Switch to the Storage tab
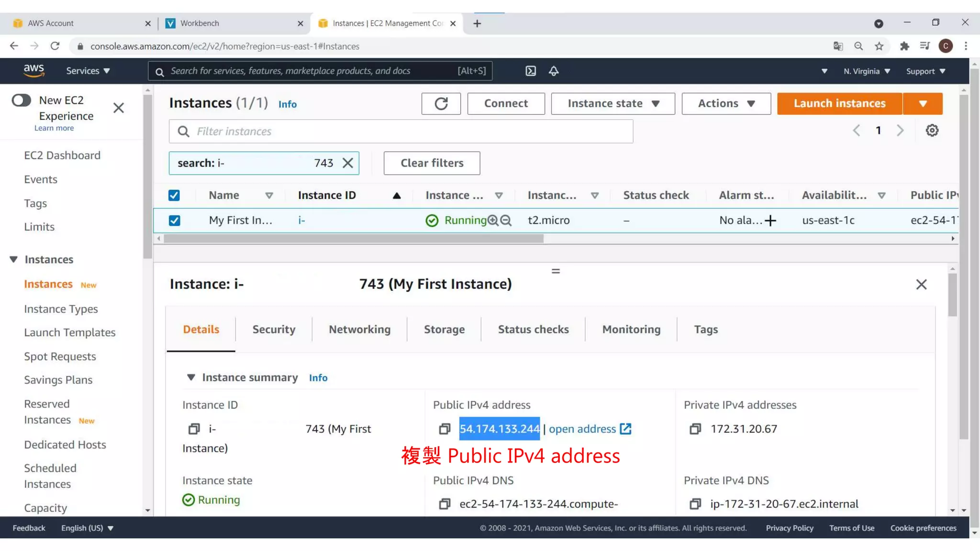The width and height of the screenshot is (980, 551). coord(444,330)
